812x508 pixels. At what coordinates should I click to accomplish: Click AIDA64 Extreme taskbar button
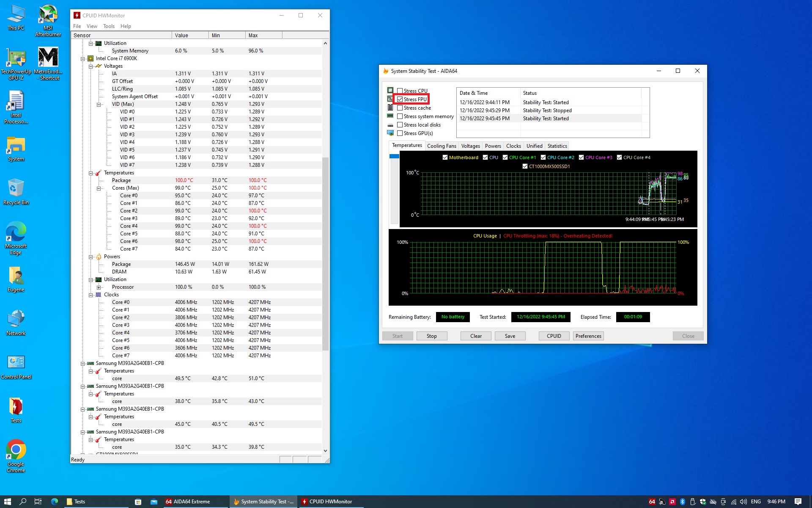tap(188, 502)
